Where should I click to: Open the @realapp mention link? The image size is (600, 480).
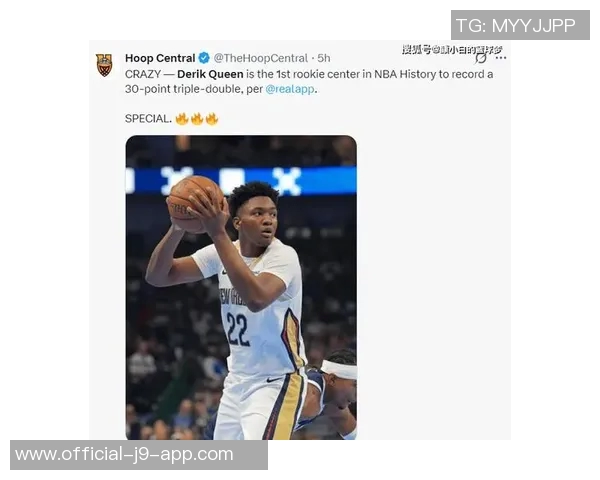tap(290, 89)
